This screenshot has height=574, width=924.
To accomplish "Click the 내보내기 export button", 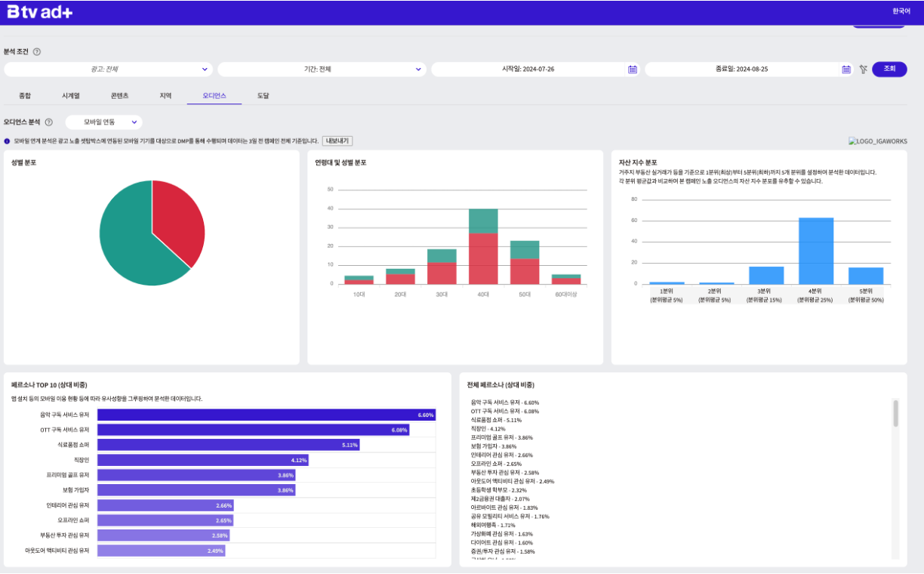I will tap(337, 141).
